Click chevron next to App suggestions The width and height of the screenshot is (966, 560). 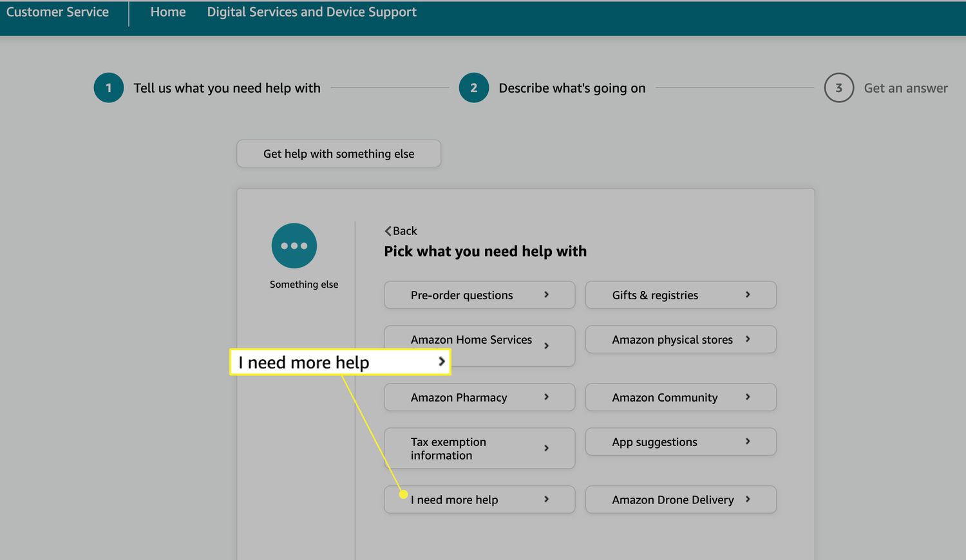point(748,441)
